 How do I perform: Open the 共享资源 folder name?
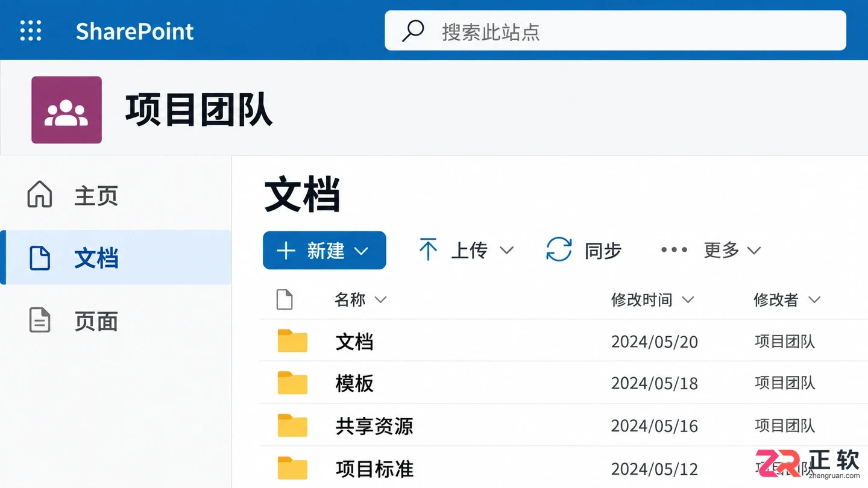[x=374, y=426]
